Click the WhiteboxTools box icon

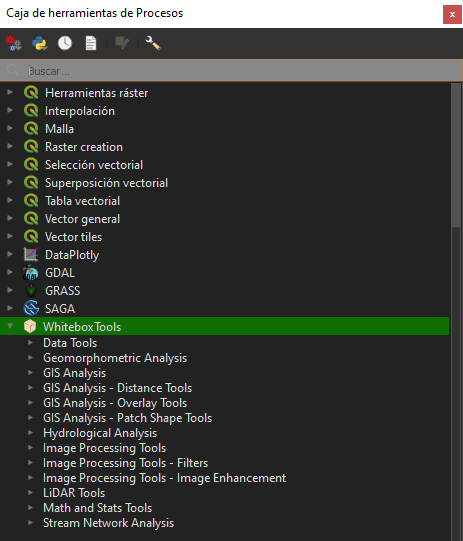click(x=30, y=326)
